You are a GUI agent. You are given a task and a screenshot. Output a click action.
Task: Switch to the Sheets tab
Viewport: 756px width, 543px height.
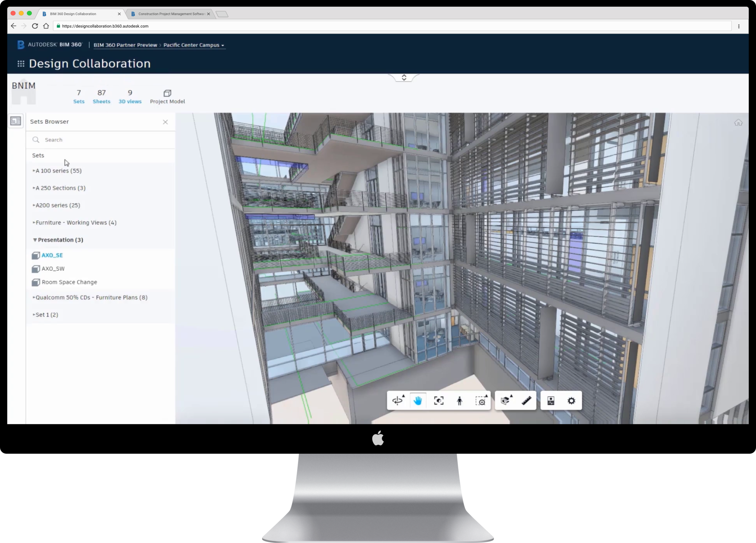(101, 96)
